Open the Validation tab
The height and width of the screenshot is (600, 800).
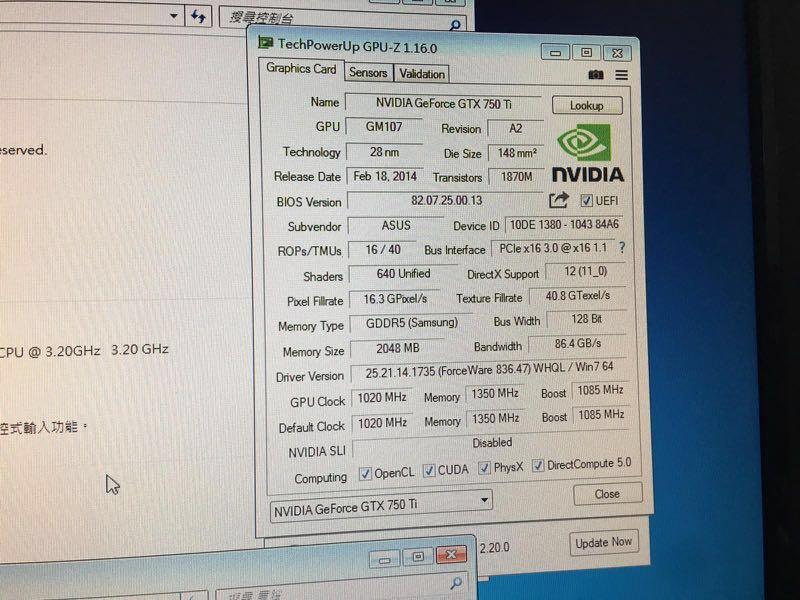point(422,74)
